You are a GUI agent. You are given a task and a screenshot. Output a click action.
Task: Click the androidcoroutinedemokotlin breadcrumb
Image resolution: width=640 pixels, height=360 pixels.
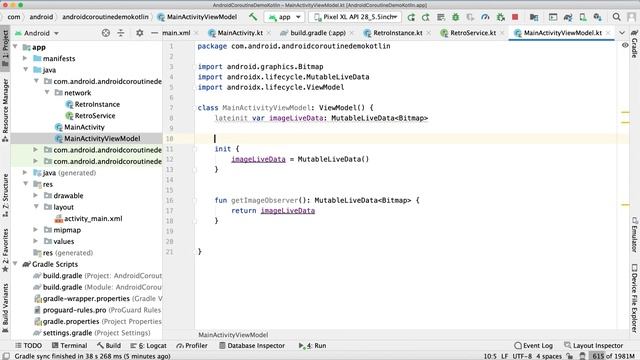(105, 17)
